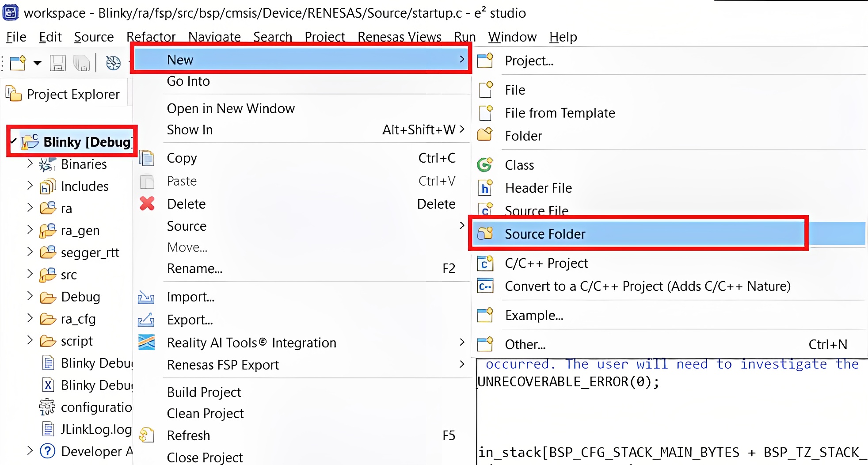Image resolution: width=868 pixels, height=465 pixels.
Task: Click the New wizard toolbar icon
Action: pyautogui.click(x=18, y=63)
